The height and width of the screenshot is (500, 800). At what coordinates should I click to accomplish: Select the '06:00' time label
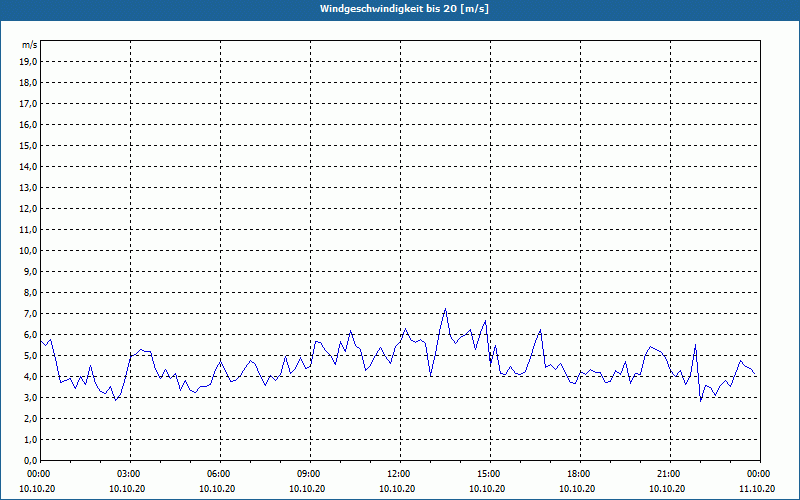point(220,474)
